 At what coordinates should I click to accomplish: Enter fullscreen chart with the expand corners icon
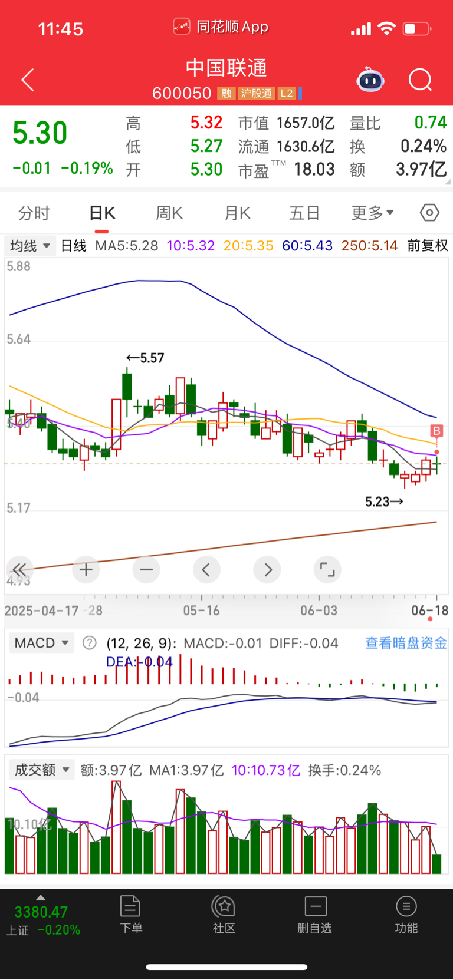tap(327, 569)
